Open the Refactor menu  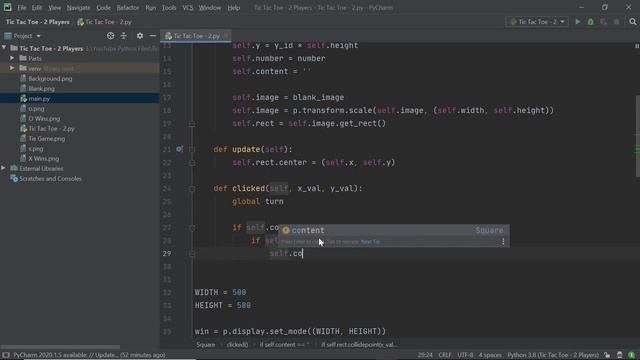(x=128, y=8)
